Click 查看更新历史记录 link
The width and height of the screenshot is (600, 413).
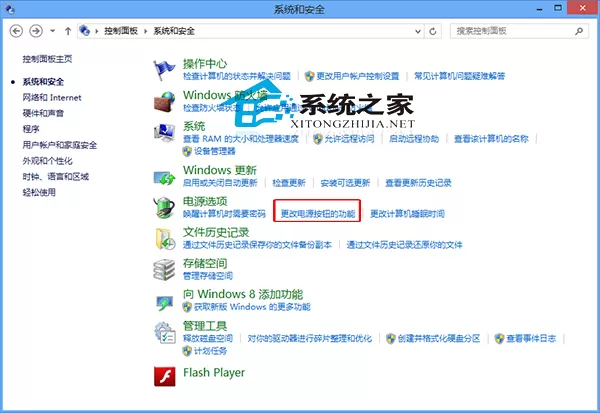point(418,183)
